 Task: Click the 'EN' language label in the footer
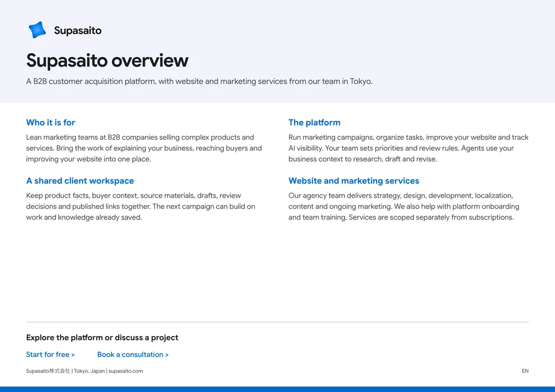(525, 371)
